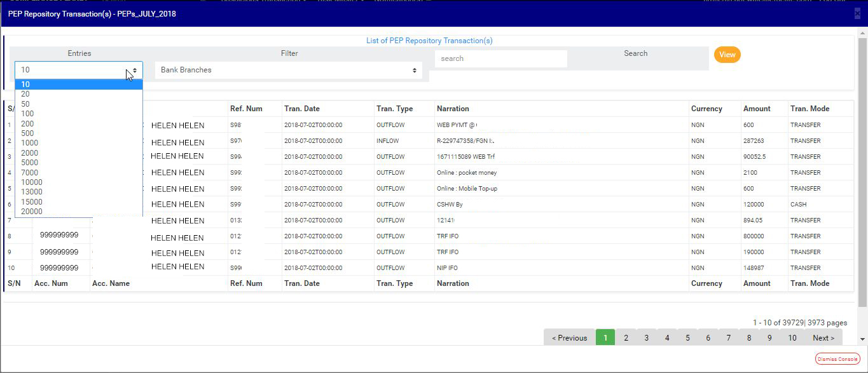Click the orange View button
This screenshot has height=373, width=868.
727,55
